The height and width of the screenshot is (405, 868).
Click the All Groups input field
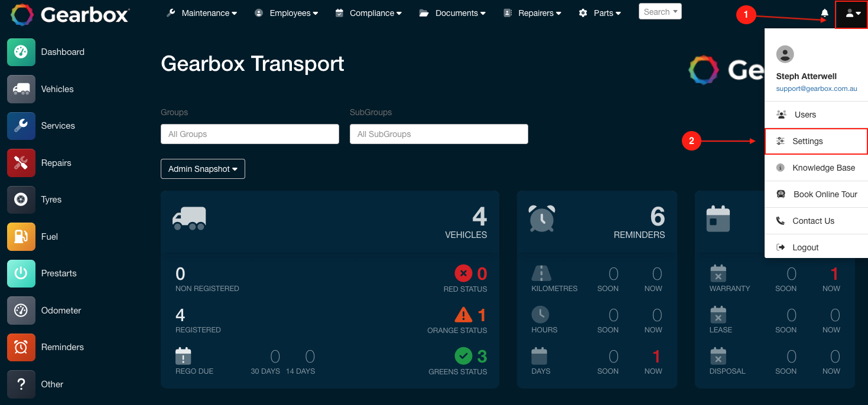tap(250, 134)
